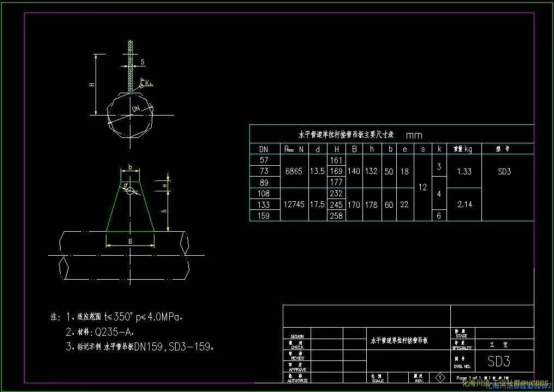Click the weld symbol 'K' label
Viewport: 554px width, 392px height.
148,83
